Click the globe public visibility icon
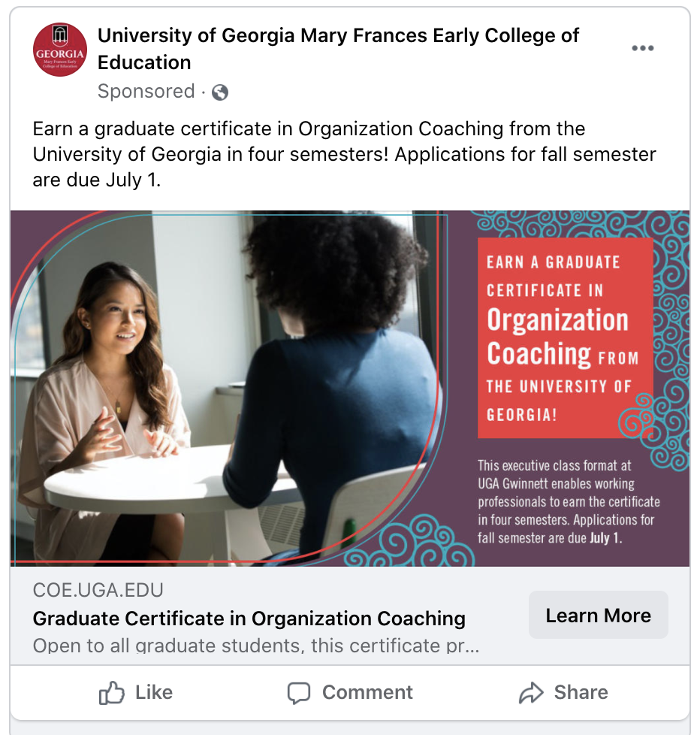 pos(220,92)
